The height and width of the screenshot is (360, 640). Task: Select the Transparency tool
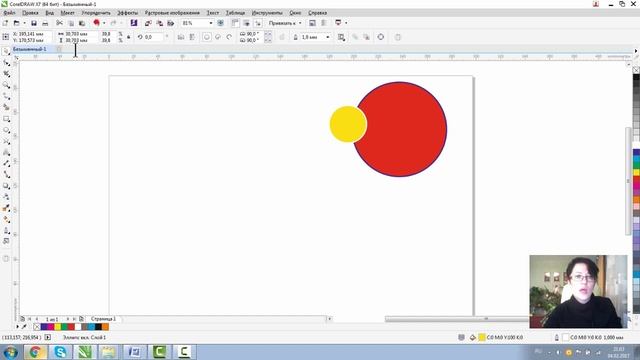(x=6, y=197)
